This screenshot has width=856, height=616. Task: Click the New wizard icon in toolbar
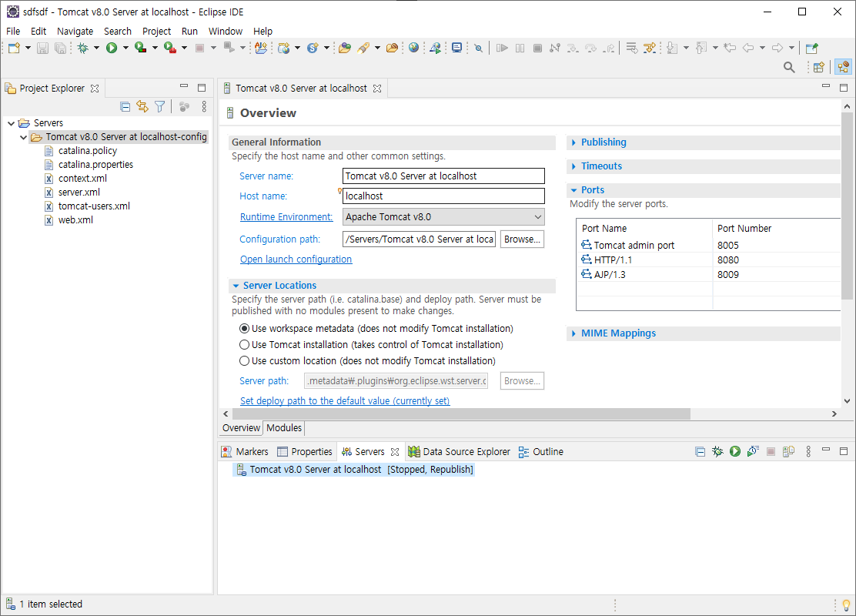(x=14, y=48)
